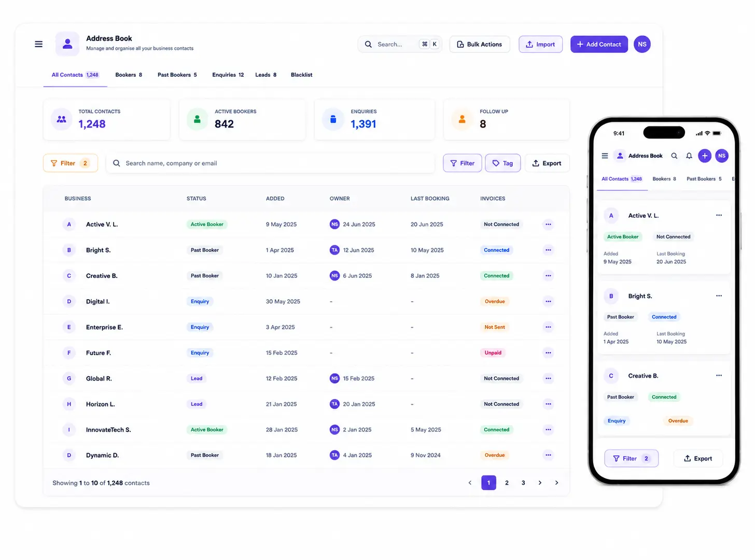Switch to the All Contacts tab

[75, 75]
